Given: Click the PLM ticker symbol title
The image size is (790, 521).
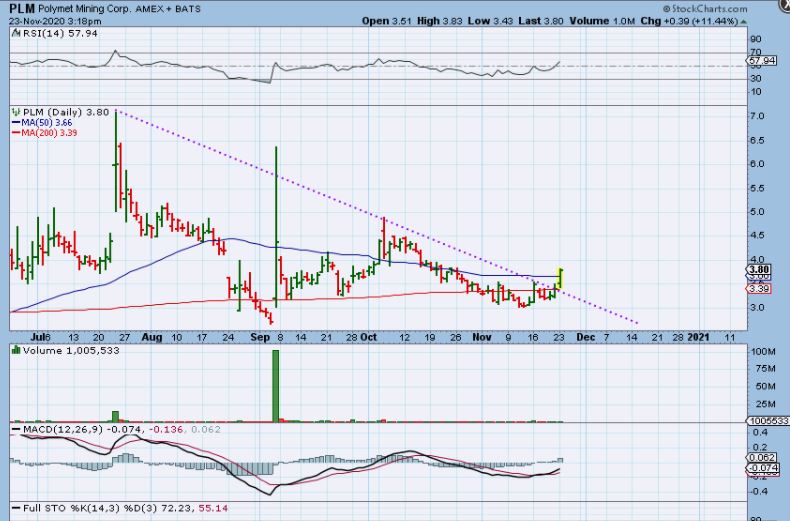Looking at the screenshot, I should tap(22, 9).
